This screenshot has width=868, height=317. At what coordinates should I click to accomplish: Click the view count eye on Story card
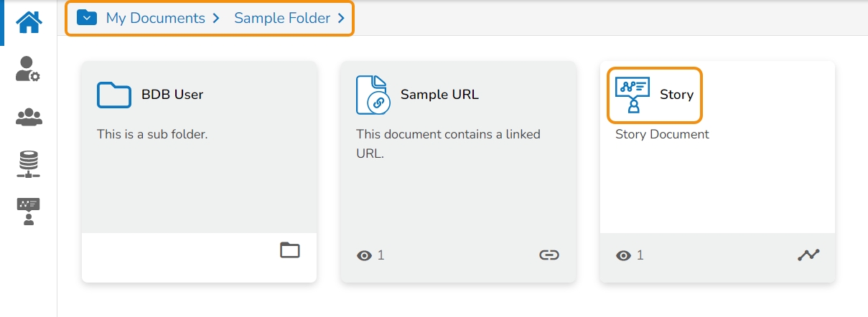pyautogui.click(x=624, y=255)
